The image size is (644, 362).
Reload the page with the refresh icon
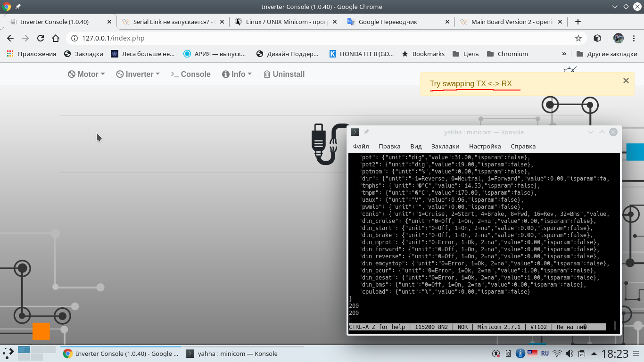(x=41, y=38)
